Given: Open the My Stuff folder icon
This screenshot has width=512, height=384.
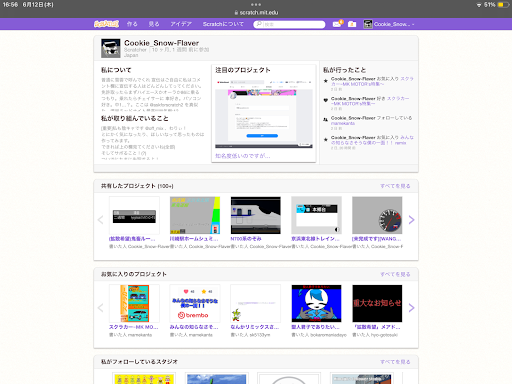Looking at the screenshot, I should click(x=352, y=24).
